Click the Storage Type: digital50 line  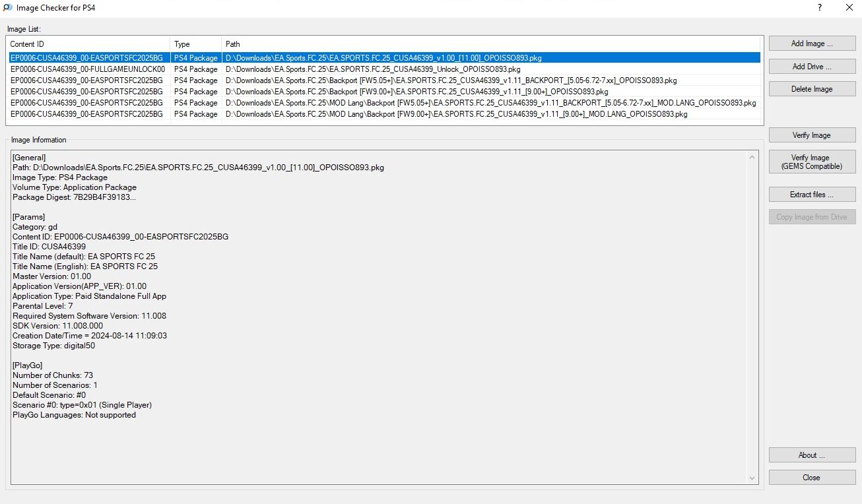(53, 346)
